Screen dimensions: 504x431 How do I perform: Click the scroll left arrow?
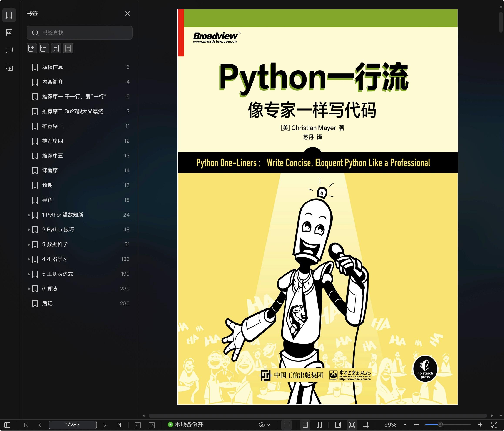[144, 416]
